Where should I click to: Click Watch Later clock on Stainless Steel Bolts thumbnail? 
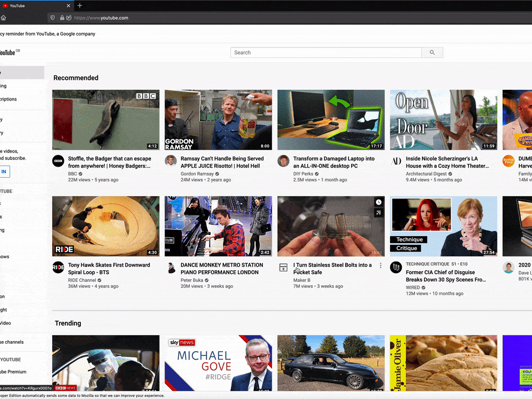tap(379, 202)
